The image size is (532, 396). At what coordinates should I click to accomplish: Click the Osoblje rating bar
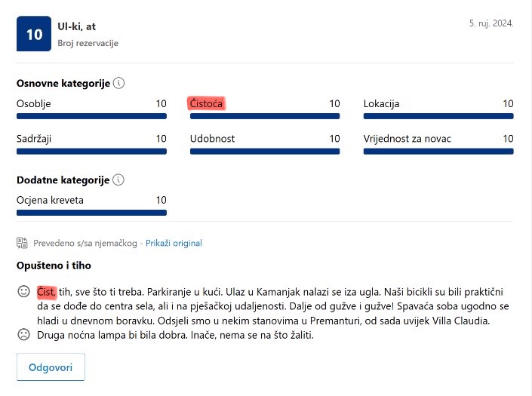(x=91, y=116)
